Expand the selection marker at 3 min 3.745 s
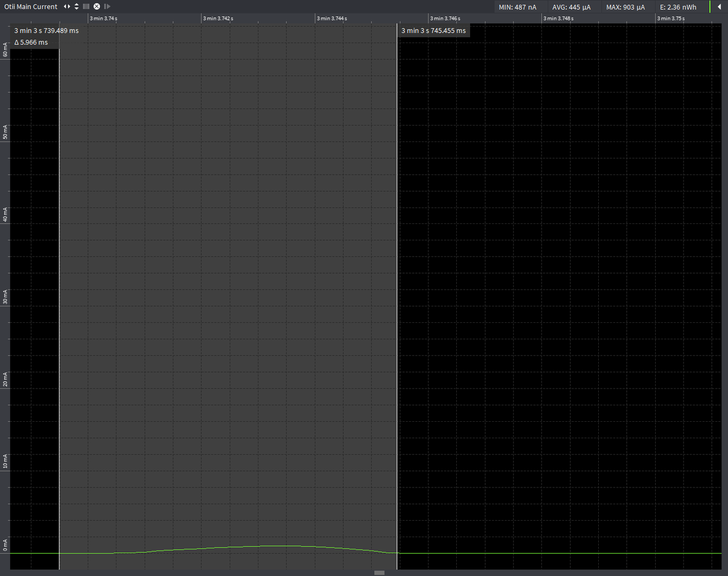The height and width of the screenshot is (576, 728). point(434,30)
